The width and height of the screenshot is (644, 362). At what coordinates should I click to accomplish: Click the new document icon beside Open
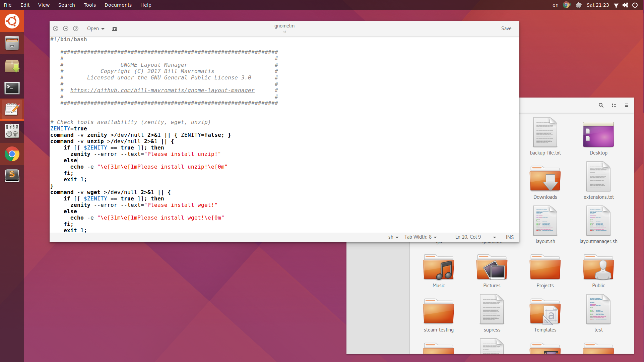(x=115, y=29)
